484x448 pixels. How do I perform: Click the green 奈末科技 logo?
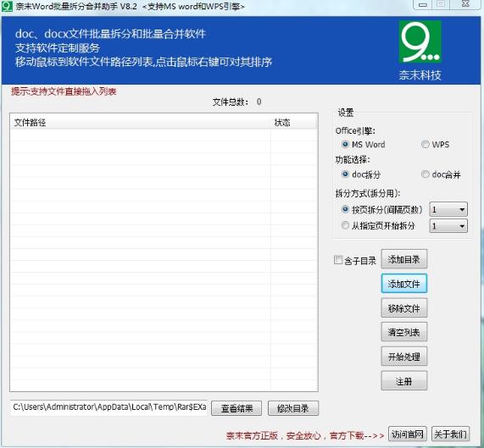click(420, 41)
